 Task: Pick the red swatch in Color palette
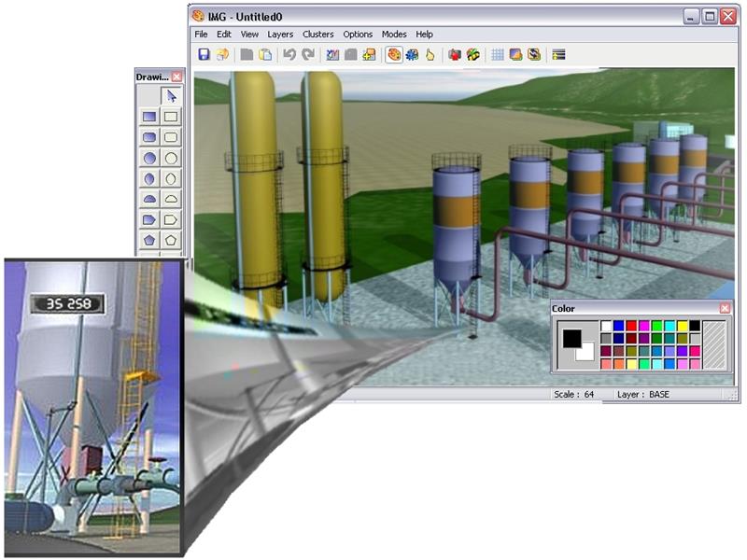point(631,326)
